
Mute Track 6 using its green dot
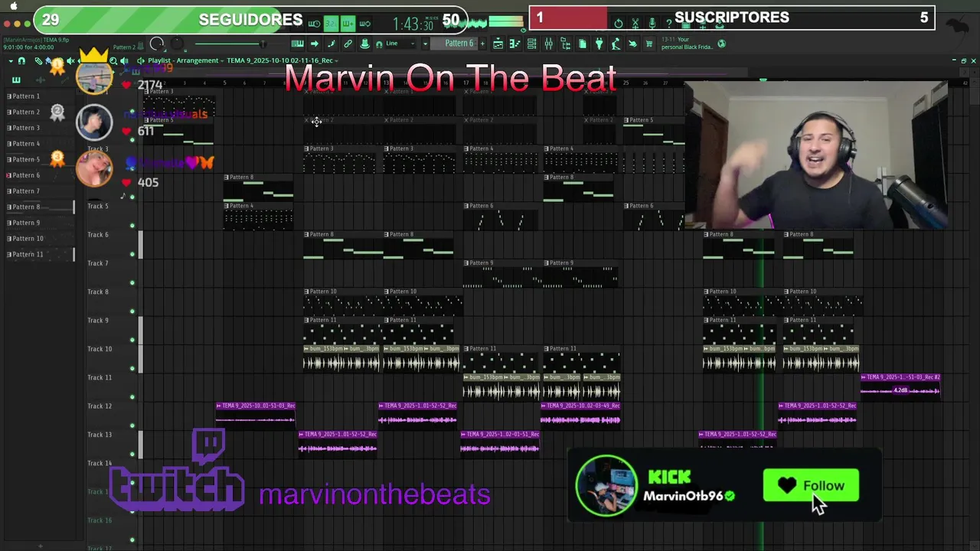pos(132,254)
